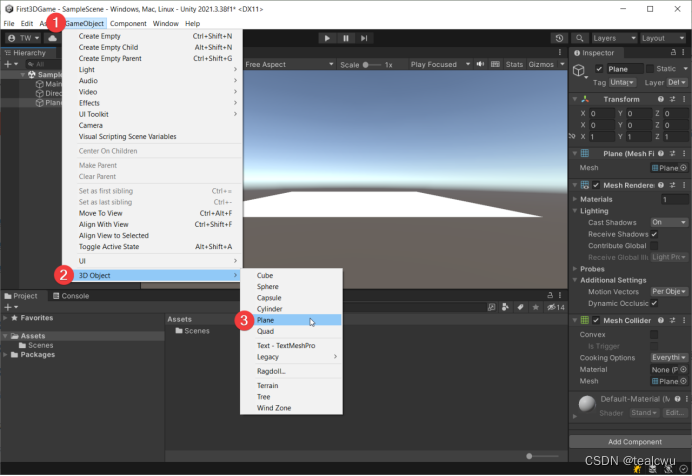Select Cube in 3D Object submenu
Viewport: 692px width, 476px height.
point(291,275)
